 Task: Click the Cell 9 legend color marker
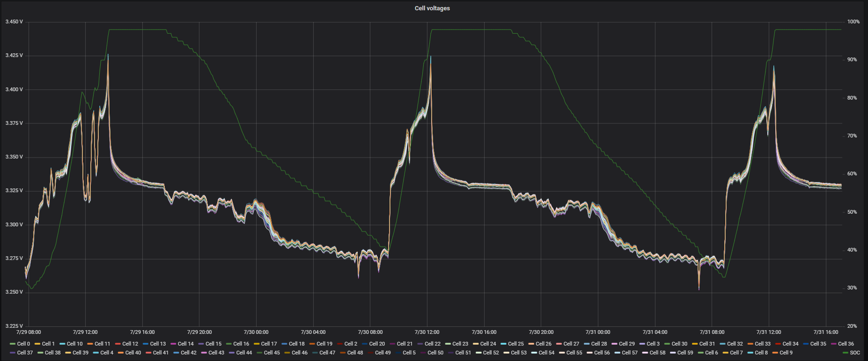(x=775, y=353)
